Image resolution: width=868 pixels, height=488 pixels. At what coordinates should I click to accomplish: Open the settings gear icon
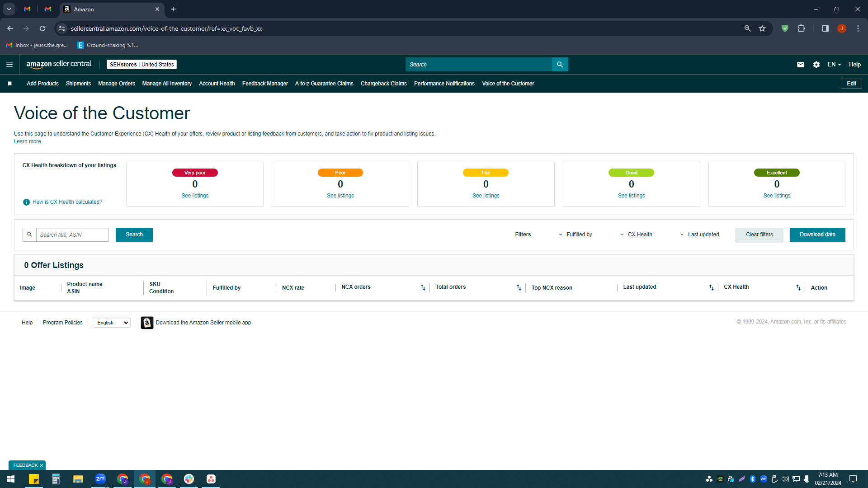tap(816, 65)
